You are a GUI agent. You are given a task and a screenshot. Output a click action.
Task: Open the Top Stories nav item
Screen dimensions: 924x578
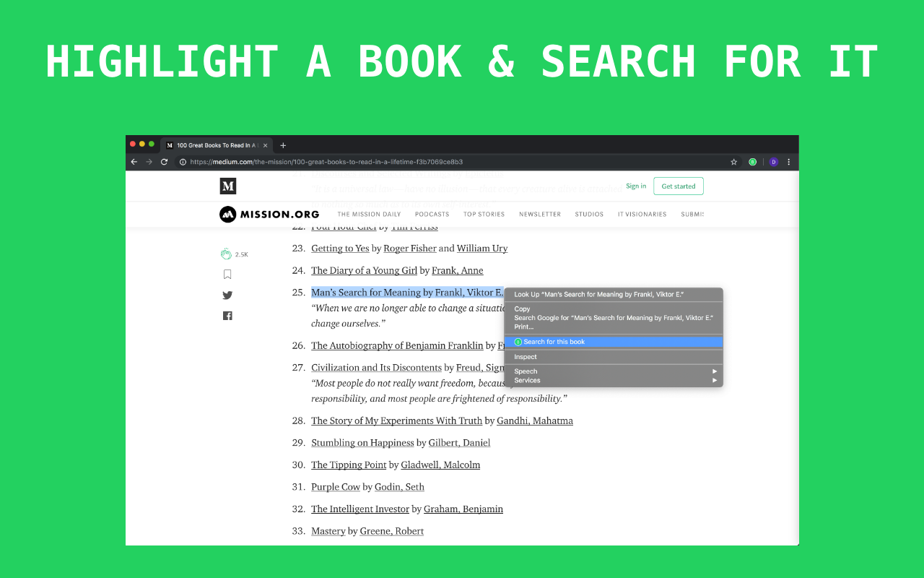(x=484, y=215)
